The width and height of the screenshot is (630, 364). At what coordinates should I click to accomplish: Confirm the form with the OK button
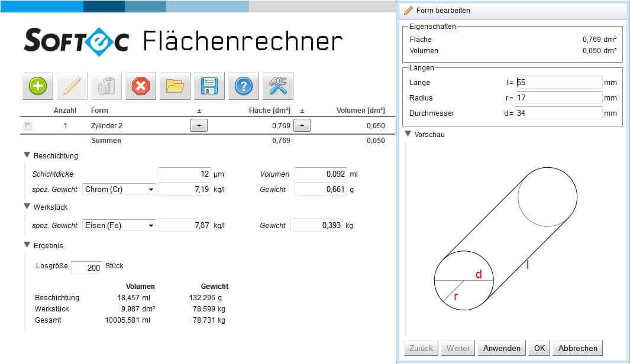coord(539,348)
